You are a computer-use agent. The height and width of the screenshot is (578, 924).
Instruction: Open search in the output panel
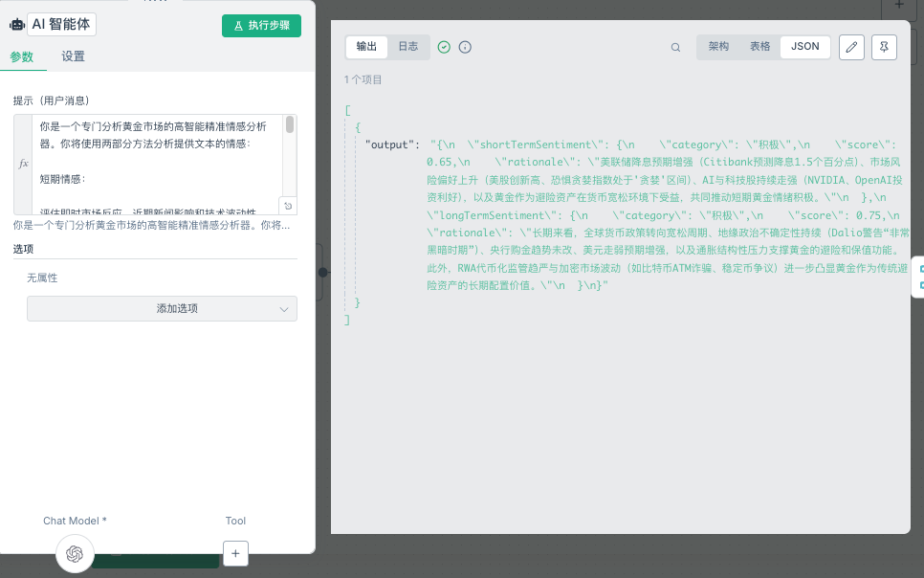675,47
